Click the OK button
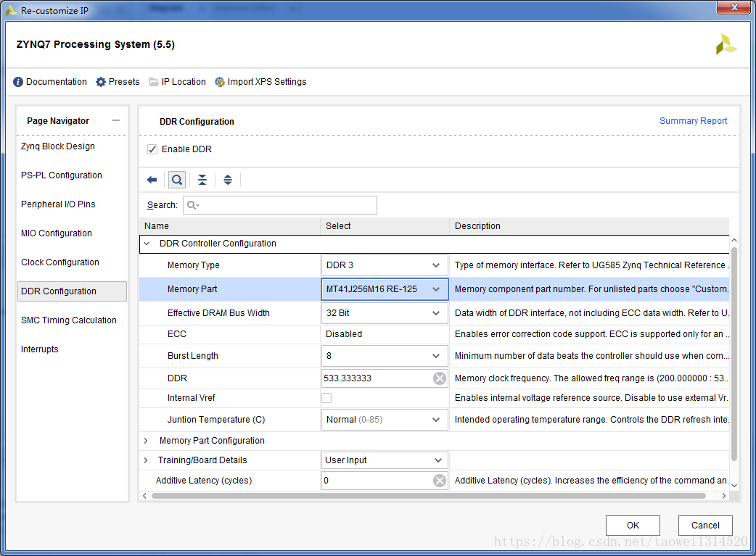 click(x=633, y=525)
